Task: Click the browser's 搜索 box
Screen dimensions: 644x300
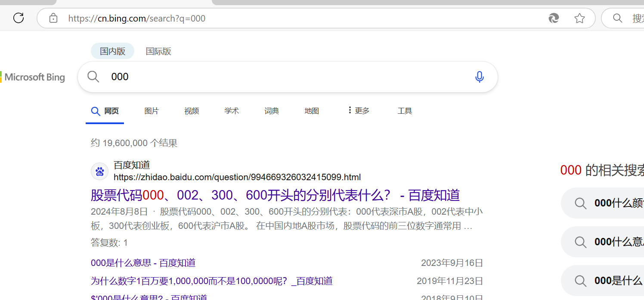Action: coord(623,18)
